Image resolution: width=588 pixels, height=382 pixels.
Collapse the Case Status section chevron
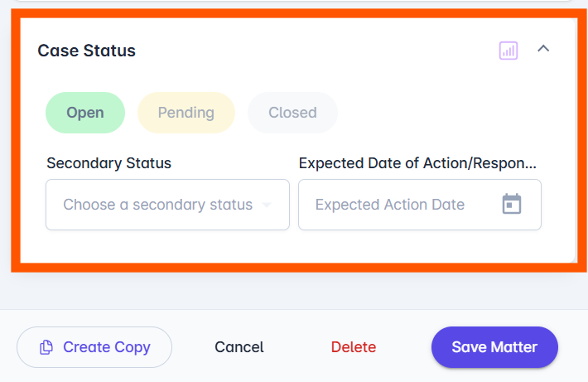(543, 48)
